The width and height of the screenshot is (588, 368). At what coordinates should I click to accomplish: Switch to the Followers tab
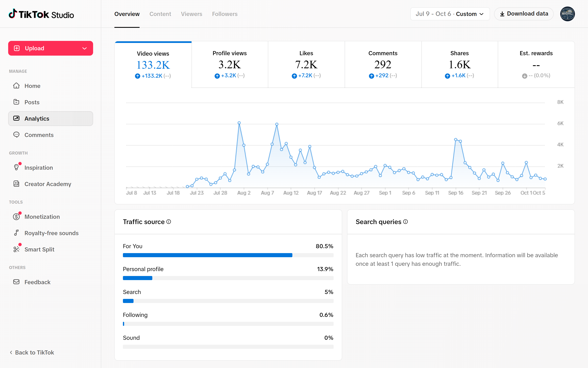pyautogui.click(x=225, y=14)
